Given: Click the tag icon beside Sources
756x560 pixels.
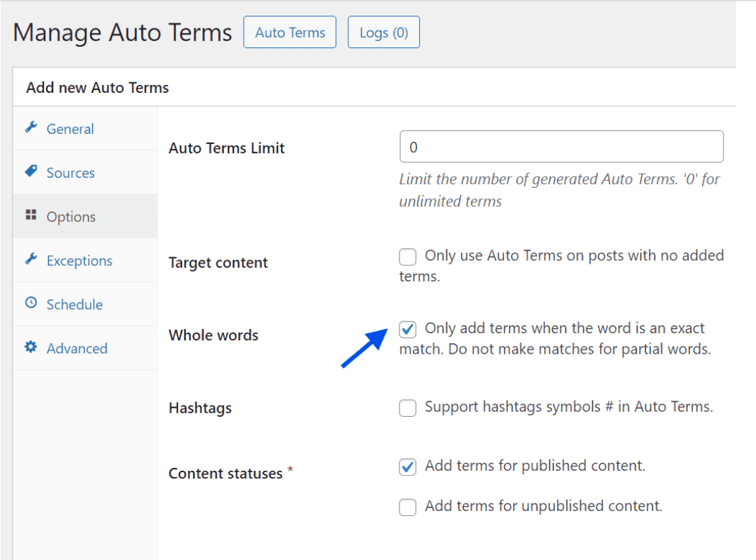Looking at the screenshot, I should point(31,171).
